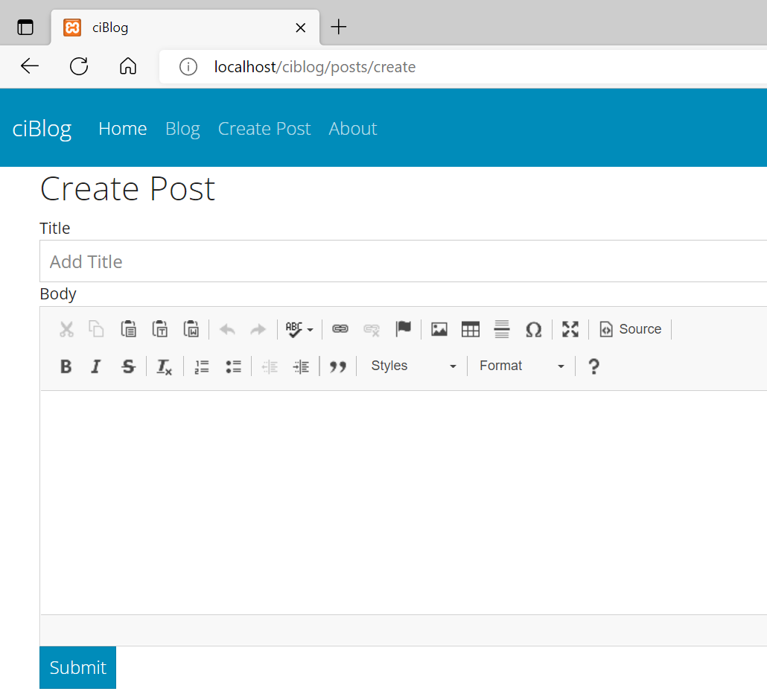
Task: Open the tab actions menu icon
Action: [x=25, y=28]
